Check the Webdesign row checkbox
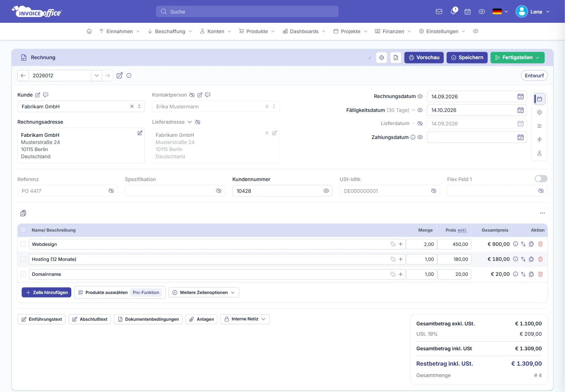Viewport: 565px width, 392px height. 23,244
